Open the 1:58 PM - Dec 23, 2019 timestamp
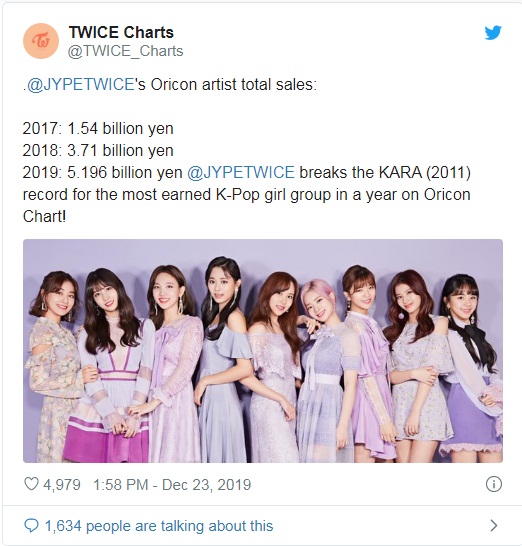The height and width of the screenshot is (546, 522). tap(172, 485)
